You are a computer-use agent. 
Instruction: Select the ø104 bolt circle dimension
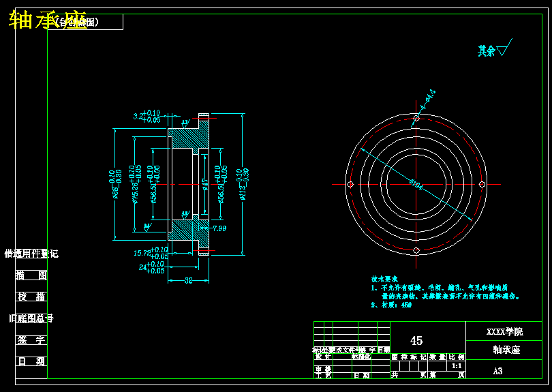[416, 183]
